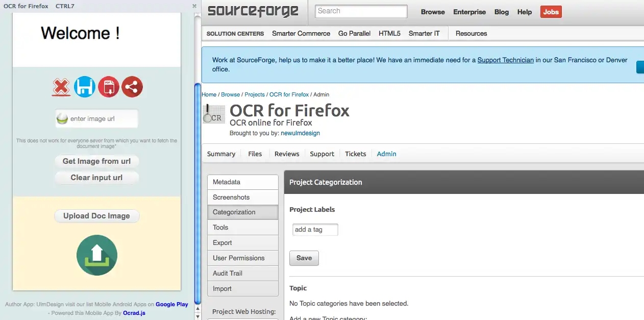Click the red share icon
Screen dimensions: 644x320
(132, 87)
